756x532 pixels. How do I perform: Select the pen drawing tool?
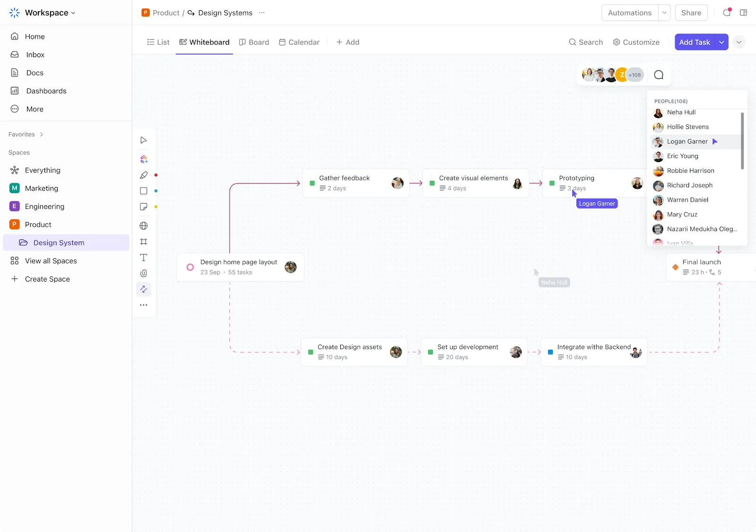click(144, 175)
